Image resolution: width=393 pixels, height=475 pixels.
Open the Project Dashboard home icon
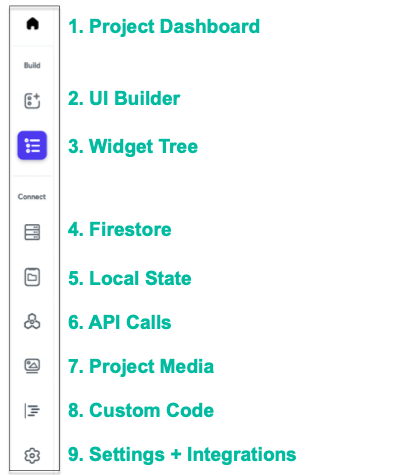pos(32,24)
